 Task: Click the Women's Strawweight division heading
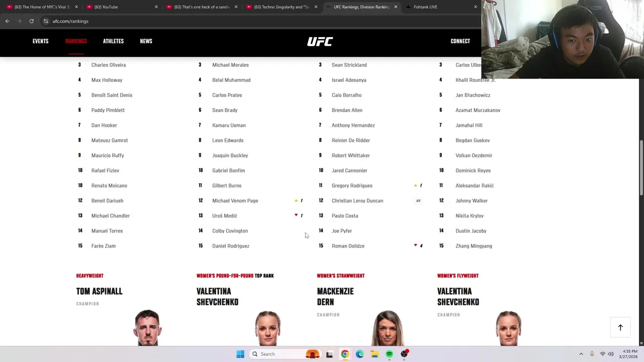pyautogui.click(x=341, y=276)
